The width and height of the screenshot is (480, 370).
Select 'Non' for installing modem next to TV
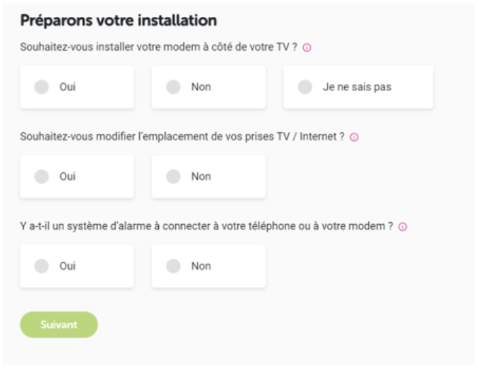[x=209, y=87]
